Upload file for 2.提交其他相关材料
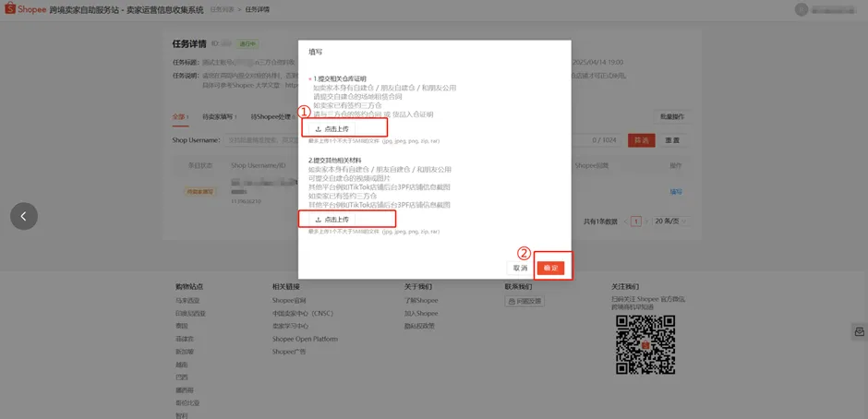The image size is (868, 419). [332, 219]
